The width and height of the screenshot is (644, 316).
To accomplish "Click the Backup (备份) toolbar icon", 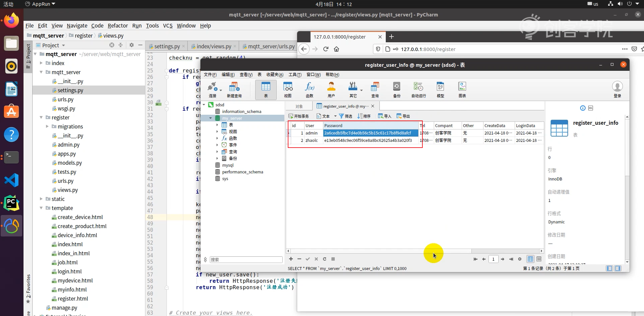I will click(397, 90).
